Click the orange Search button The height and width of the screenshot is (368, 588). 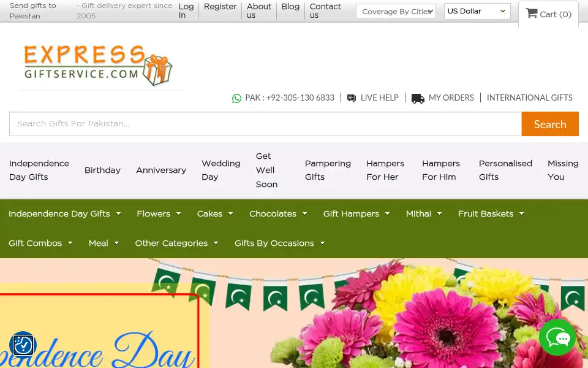[550, 124]
